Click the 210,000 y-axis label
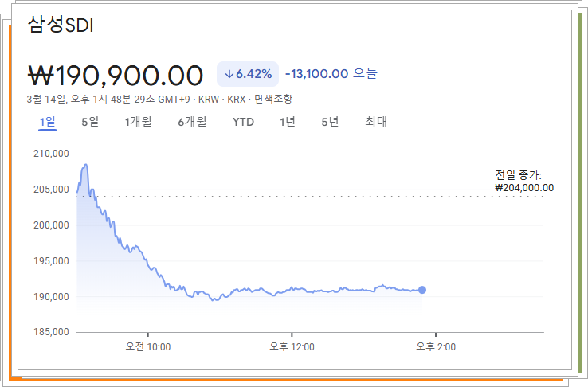The width and height of the screenshot is (588, 387). click(x=51, y=154)
